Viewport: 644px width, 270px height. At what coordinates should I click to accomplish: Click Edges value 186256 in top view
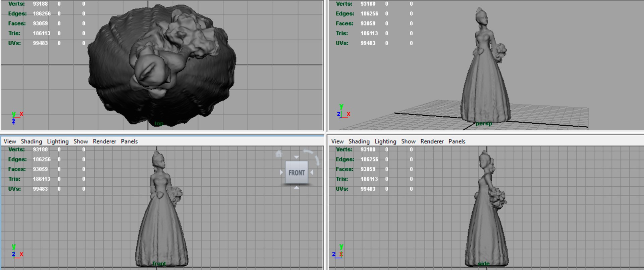[x=42, y=14]
